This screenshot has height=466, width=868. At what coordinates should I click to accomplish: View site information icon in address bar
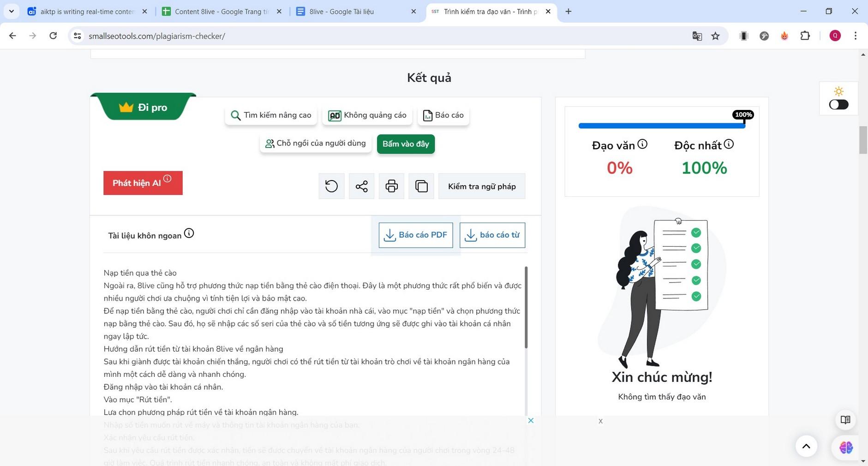click(x=78, y=36)
